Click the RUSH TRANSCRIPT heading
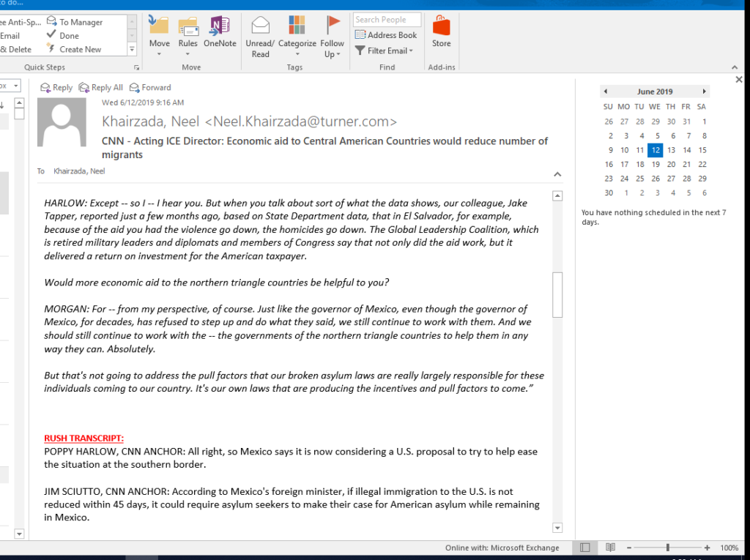This screenshot has width=750, height=560. click(83, 438)
